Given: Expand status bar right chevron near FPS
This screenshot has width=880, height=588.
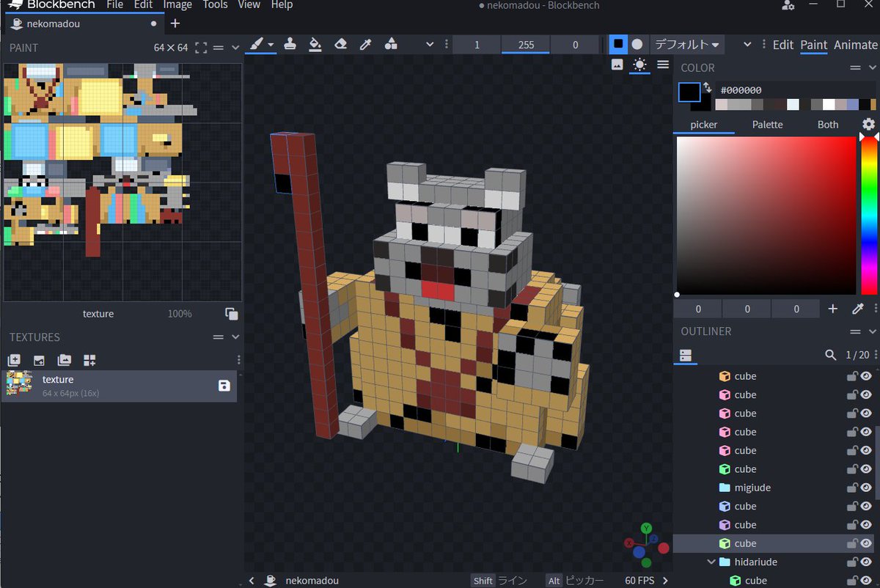Looking at the screenshot, I should point(665,581).
